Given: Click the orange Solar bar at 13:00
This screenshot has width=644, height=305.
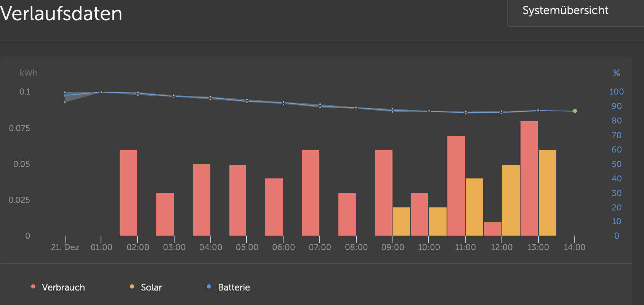Looking at the screenshot, I should [547, 193].
